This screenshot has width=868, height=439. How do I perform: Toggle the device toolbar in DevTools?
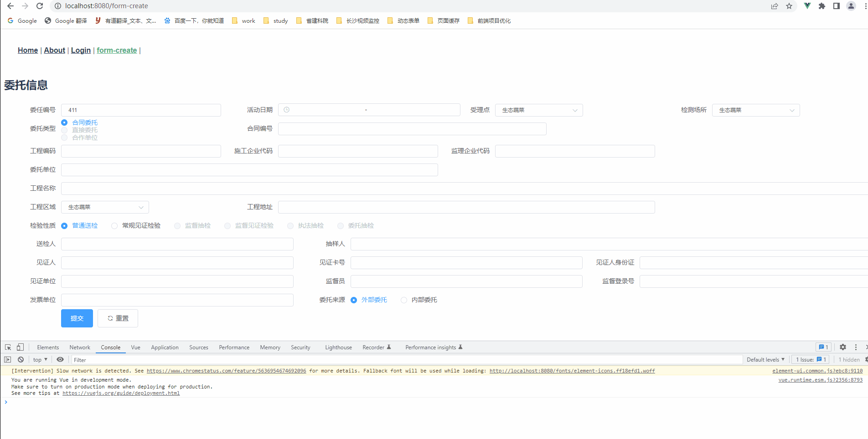point(20,347)
